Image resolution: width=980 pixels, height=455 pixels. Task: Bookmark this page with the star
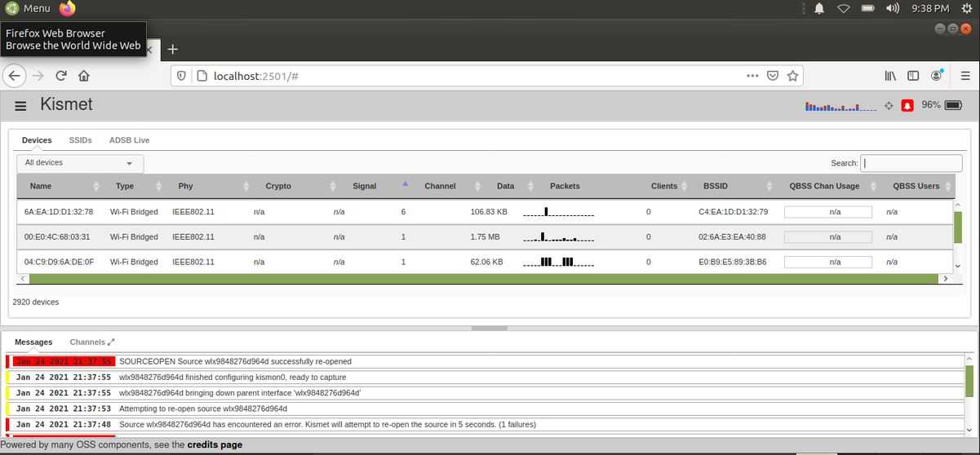pos(792,76)
